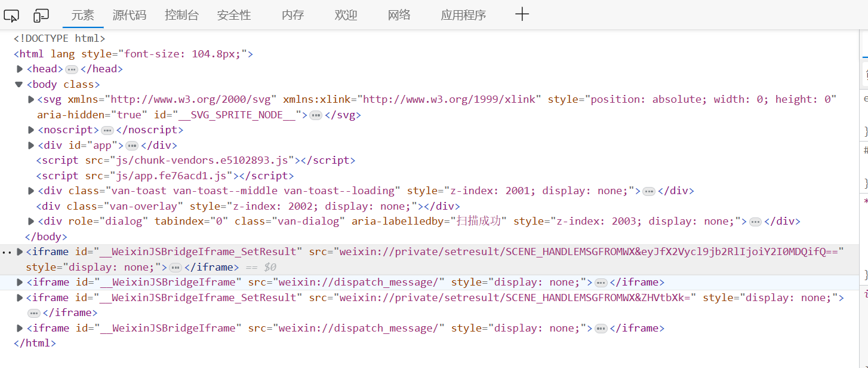868x368 pixels.
Task: Open more panels with the + icon
Action: (x=521, y=14)
